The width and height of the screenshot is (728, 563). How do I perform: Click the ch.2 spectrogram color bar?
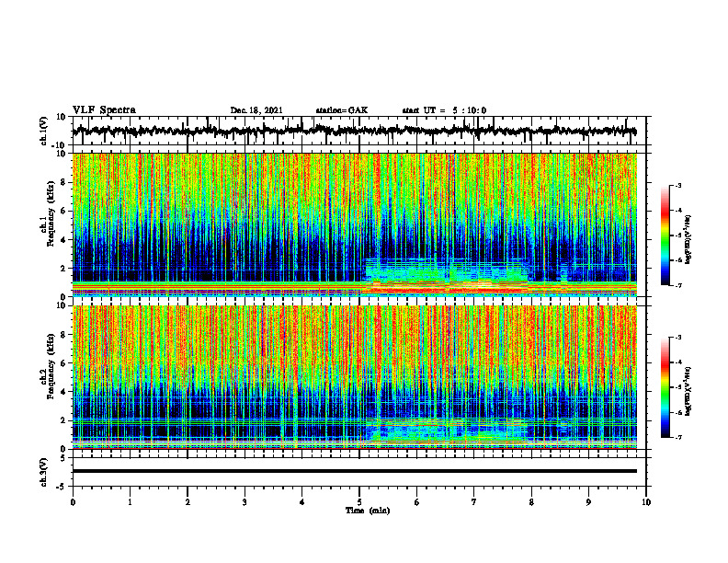pyautogui.click(x=665, y=387)
